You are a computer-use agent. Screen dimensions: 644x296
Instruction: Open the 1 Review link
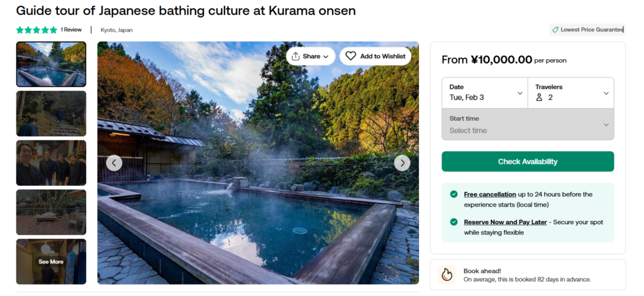[71, 30]
